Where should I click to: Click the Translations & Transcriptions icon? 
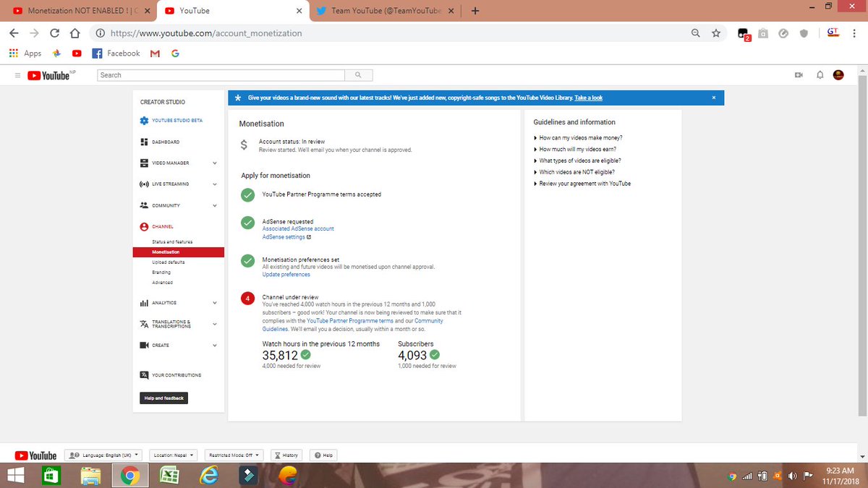click(144, 325)
